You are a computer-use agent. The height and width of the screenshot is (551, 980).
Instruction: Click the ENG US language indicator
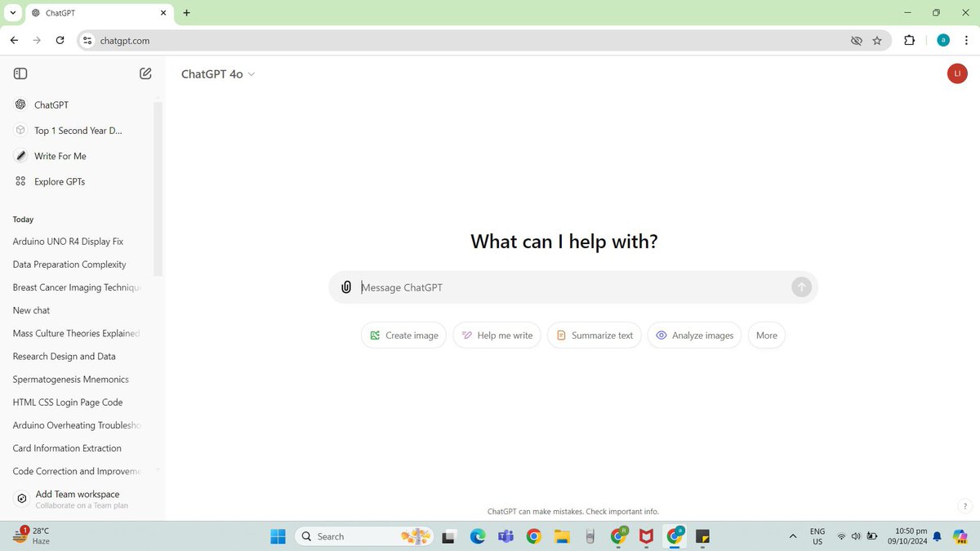[817, 535]
